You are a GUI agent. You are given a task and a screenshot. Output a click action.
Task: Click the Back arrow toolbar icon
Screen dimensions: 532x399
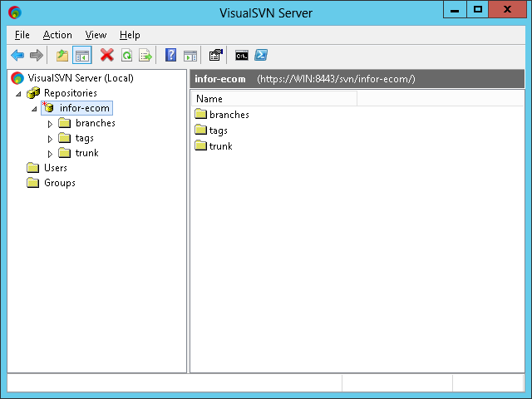coord(17,56)
